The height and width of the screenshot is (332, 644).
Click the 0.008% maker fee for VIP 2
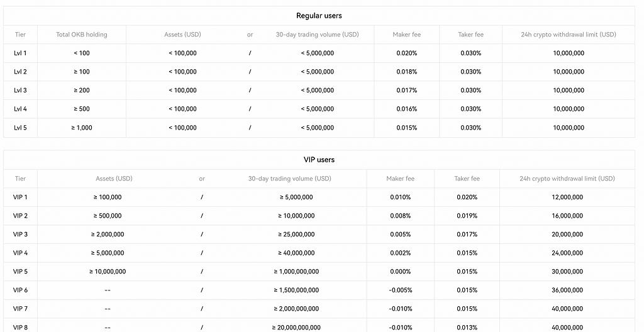399,216
